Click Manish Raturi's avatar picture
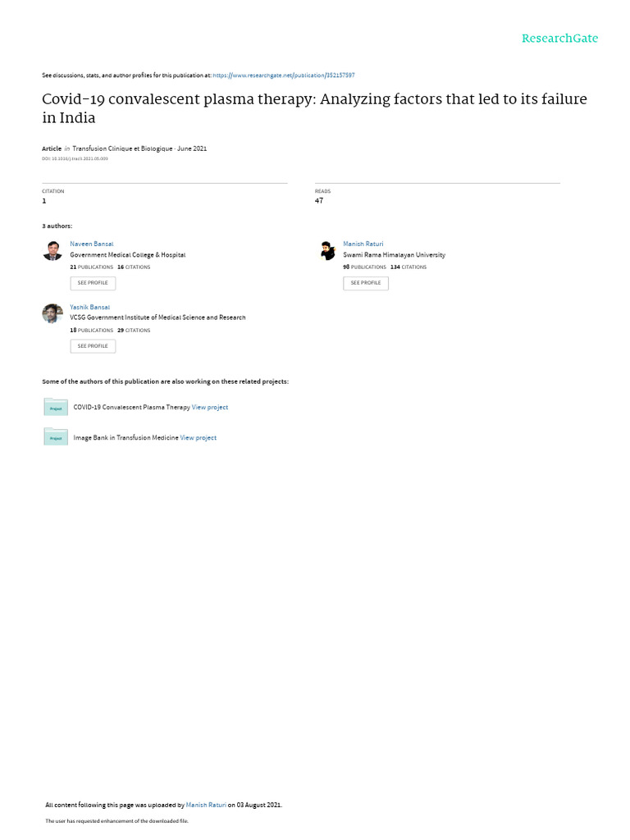Viewport: 630px width, 840px height. tap(327, 251)
